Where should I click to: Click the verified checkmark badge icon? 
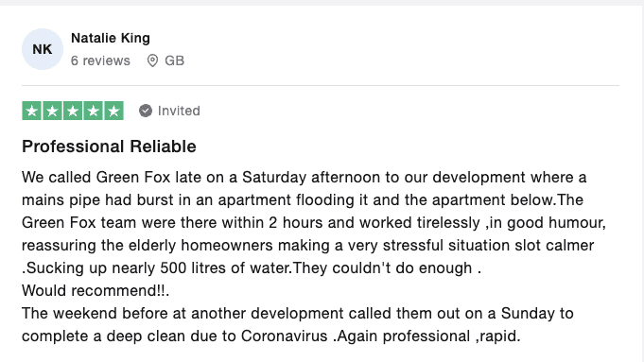pyautogui.click(x=146, y=111)
